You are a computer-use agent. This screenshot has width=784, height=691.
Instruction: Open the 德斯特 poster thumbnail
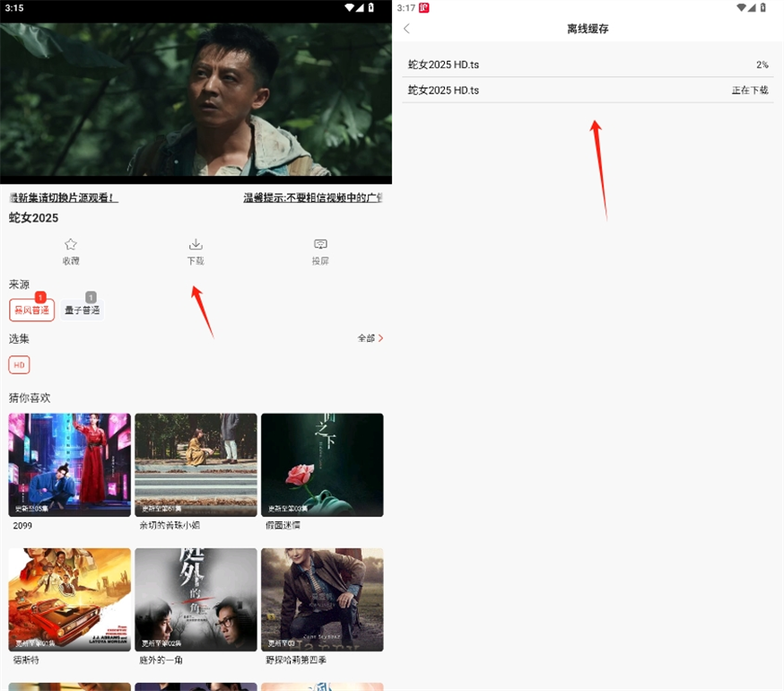(69, 599)
